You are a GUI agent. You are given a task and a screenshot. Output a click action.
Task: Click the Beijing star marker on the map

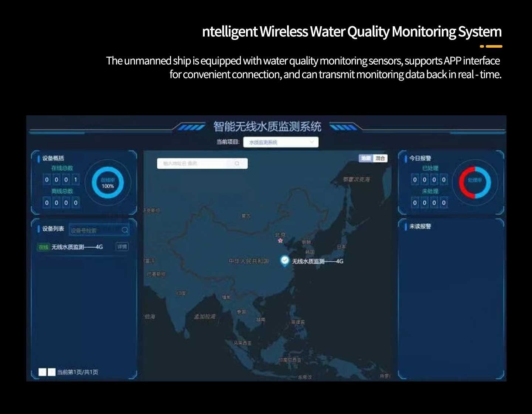(x=280, y=241)
